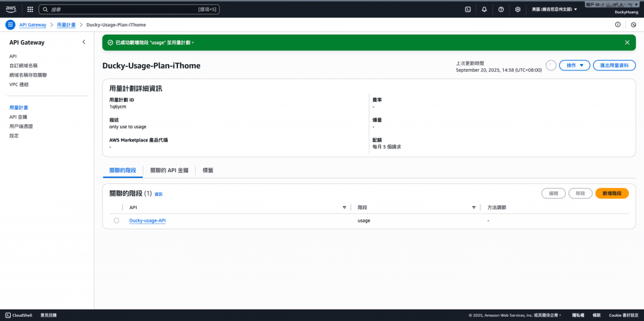The image size is (644, 321).
Task: Open the DuckyHuang account menu
Action: [x=626, y=13]
